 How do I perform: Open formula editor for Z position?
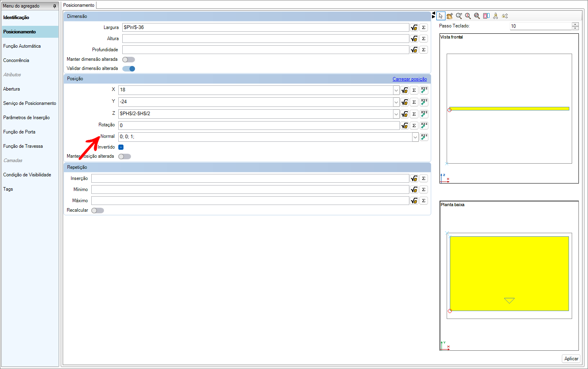[405, 114]
